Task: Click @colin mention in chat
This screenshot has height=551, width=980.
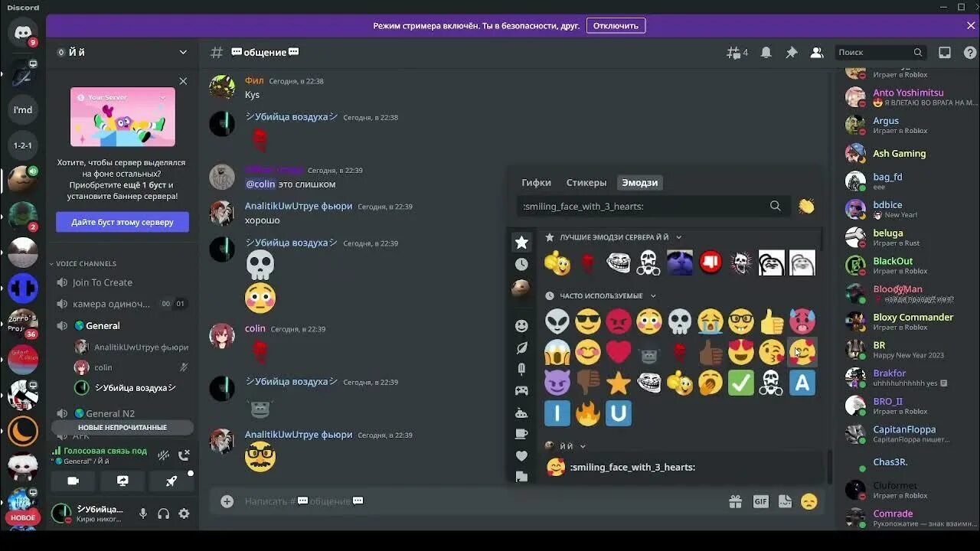Action: 260,184
